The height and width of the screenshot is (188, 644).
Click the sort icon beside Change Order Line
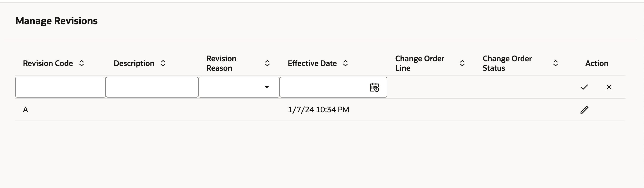click(x=462, y=63)
